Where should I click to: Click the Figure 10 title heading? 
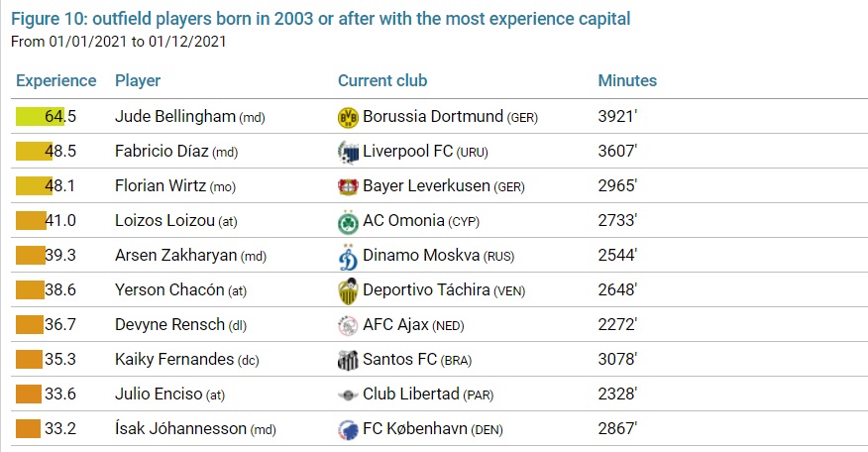click(x=320, y=19)
